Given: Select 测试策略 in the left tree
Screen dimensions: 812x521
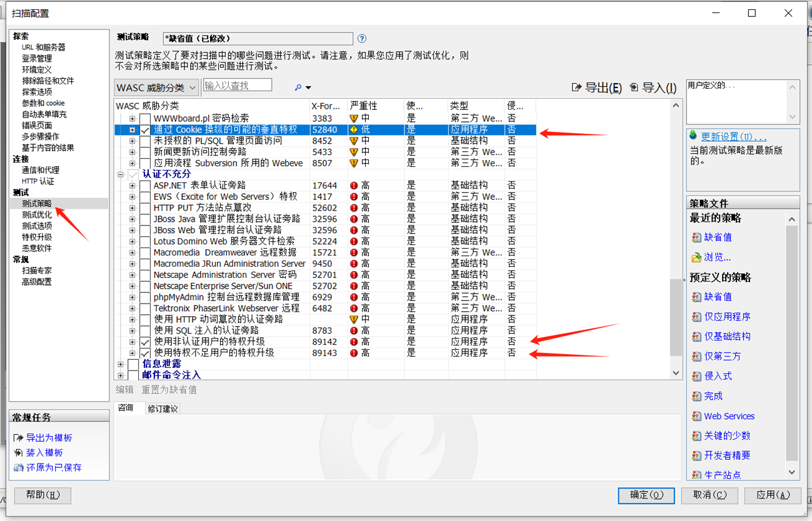Looking at the screenshot, I should tap(37, 204).
